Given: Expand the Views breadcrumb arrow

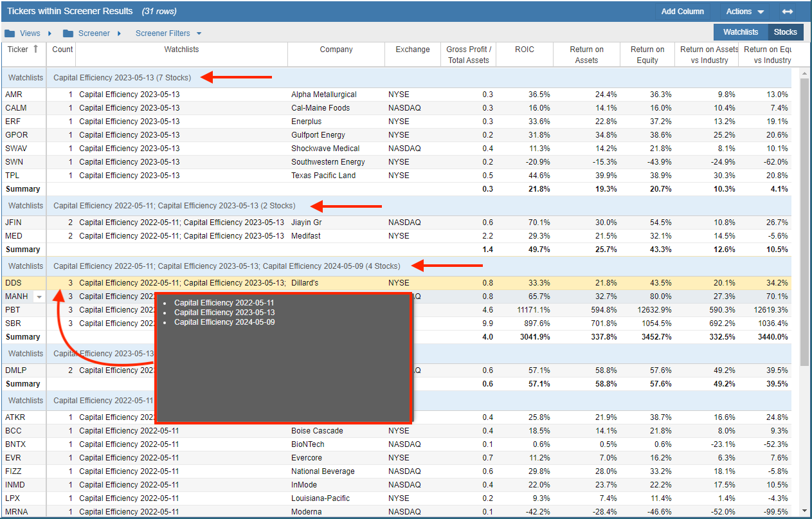Looking at the screenshot, I should tap(50, 33).
